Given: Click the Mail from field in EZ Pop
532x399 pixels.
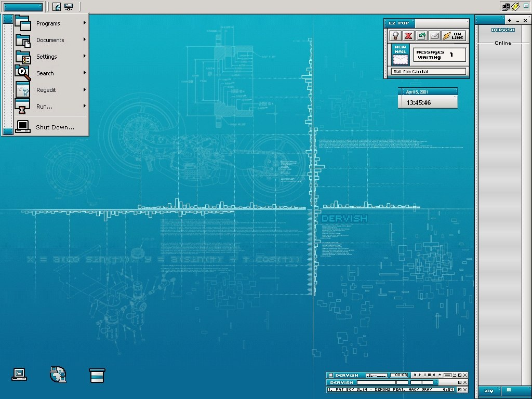Looking at the screenshot, I should 429,72.
